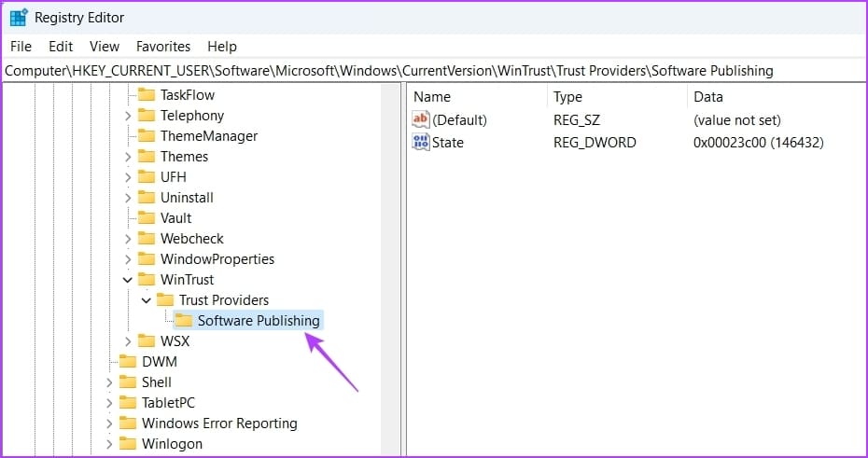Screen dimensions: 868x458
Task: Select the Trust Providers folder icon
Action: coord(165,299)
